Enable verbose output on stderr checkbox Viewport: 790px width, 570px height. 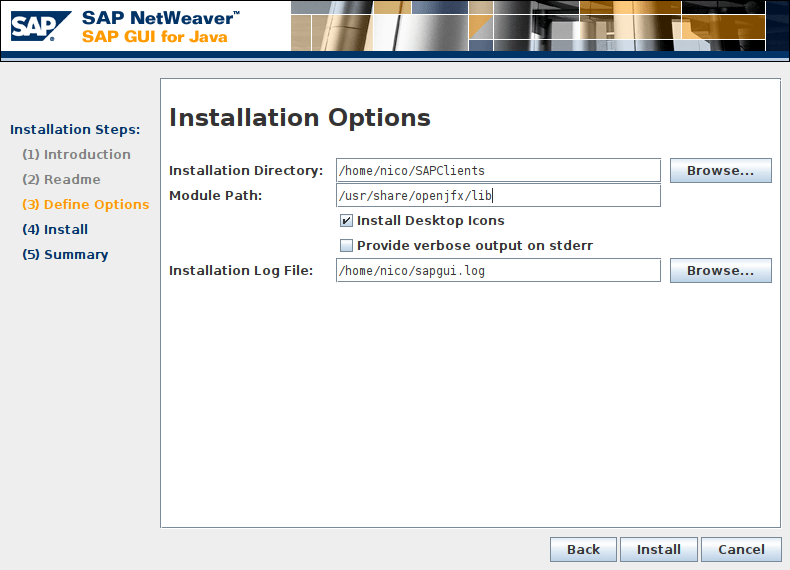346,245
